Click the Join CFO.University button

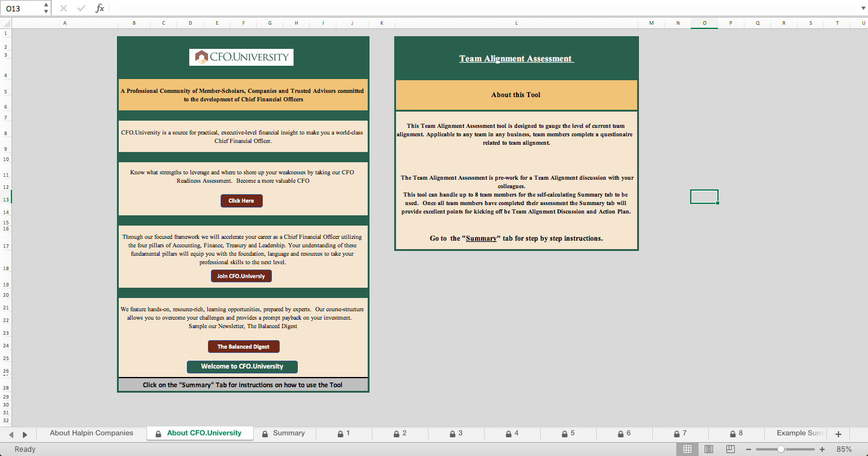(x=241, y=276)
